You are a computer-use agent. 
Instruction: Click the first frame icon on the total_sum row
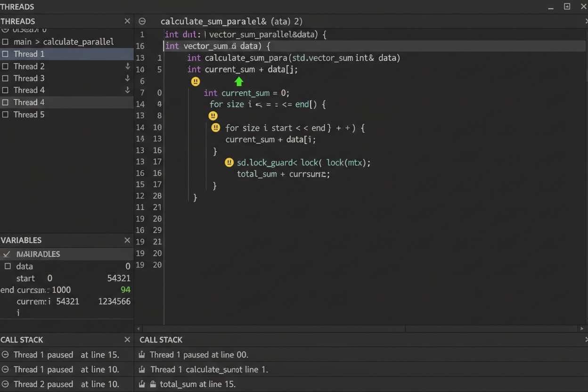pos(142,384)
